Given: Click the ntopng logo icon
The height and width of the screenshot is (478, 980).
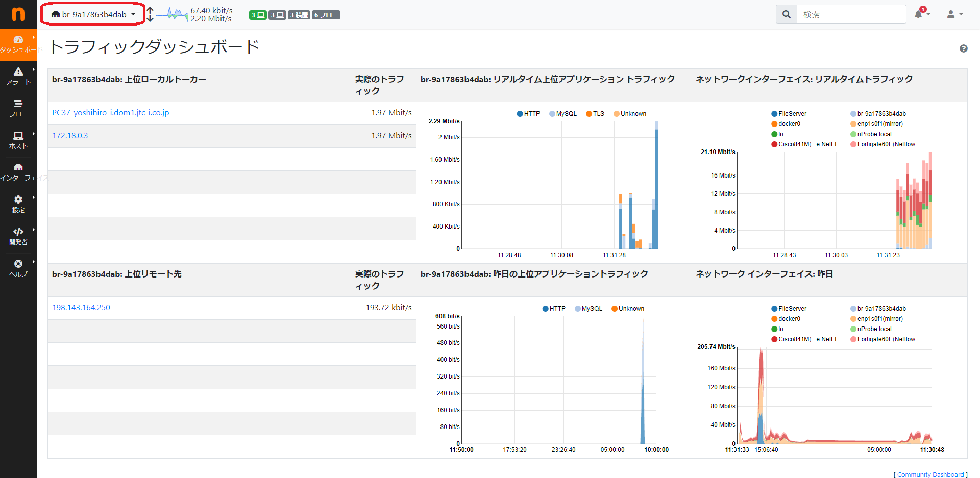Looking at the screenshot, I should pos(18,14).
